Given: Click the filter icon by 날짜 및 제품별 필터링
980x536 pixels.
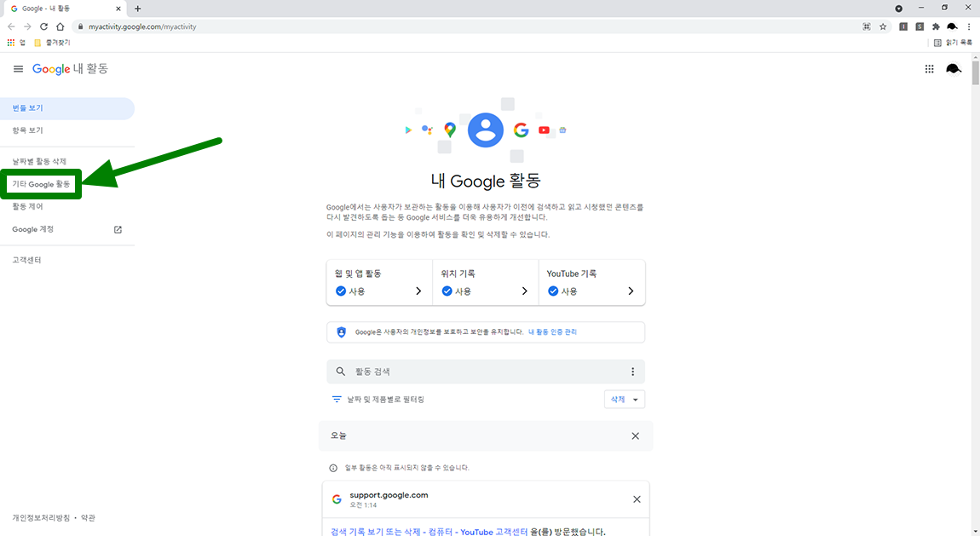Looking at the screenshot, I should tap(337, 399).
